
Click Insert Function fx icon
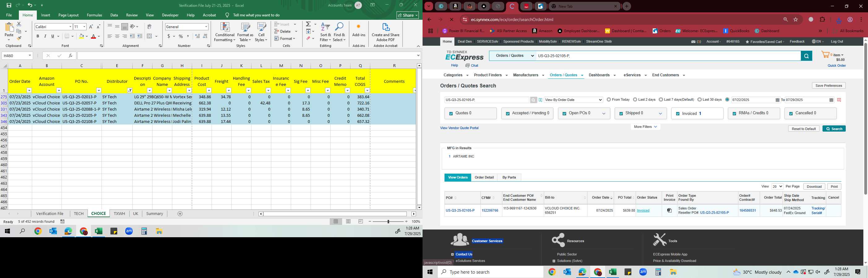pos(71,56)
